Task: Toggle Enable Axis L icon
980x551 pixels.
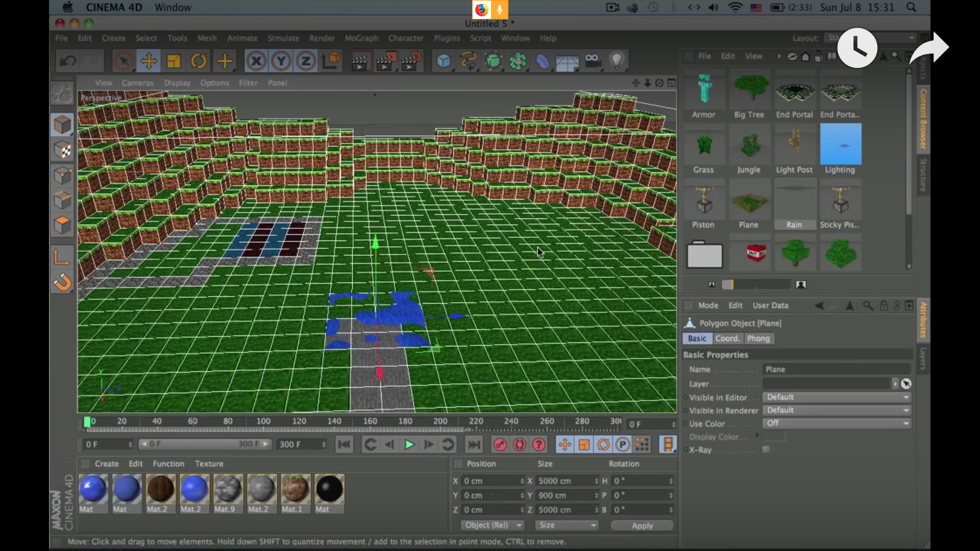Action: coord(62,257)
